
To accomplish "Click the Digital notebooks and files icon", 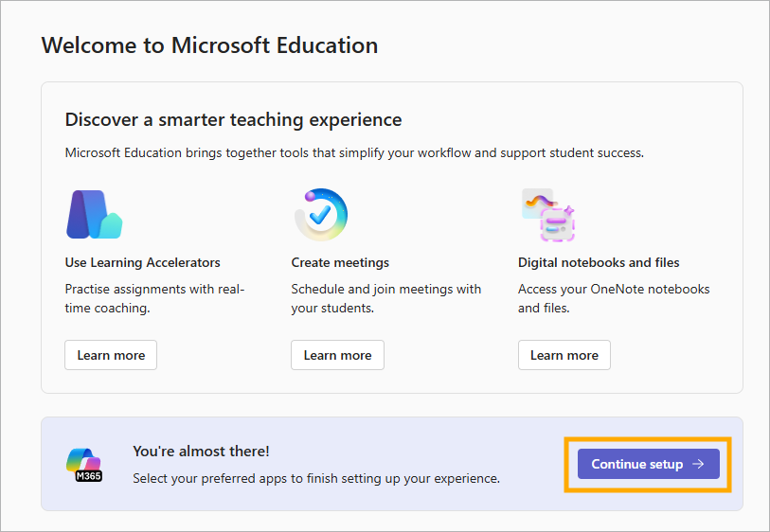I will [548, 215].
